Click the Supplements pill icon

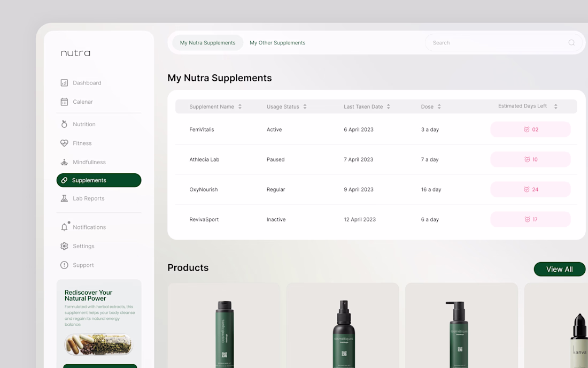coord(64,180)
